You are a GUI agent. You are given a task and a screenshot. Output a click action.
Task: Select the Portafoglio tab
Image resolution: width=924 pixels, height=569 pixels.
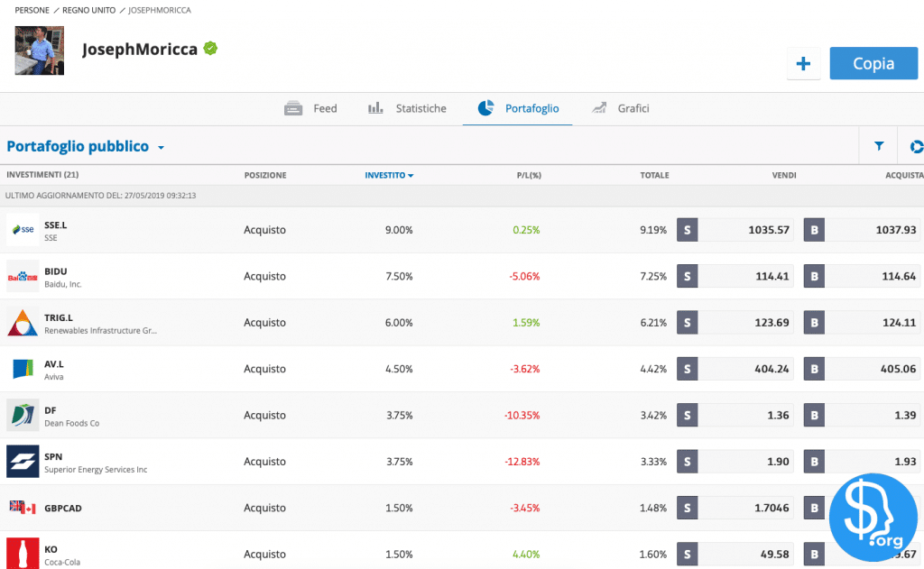pos(518,108)
